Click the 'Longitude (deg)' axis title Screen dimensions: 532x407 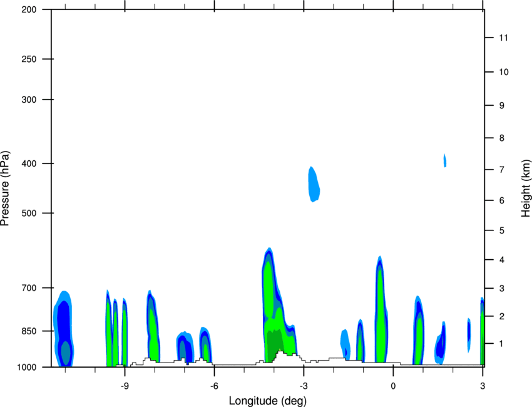point(268,401)
